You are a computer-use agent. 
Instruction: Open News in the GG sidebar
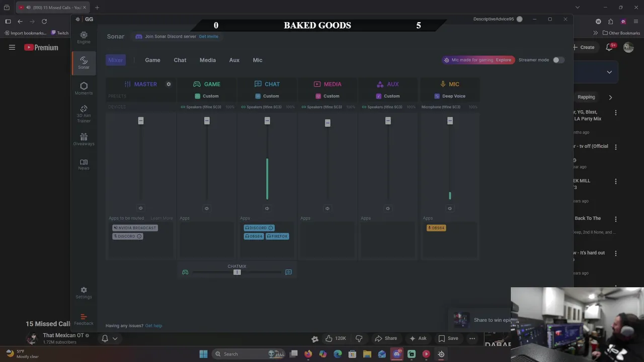coord(84,164)
